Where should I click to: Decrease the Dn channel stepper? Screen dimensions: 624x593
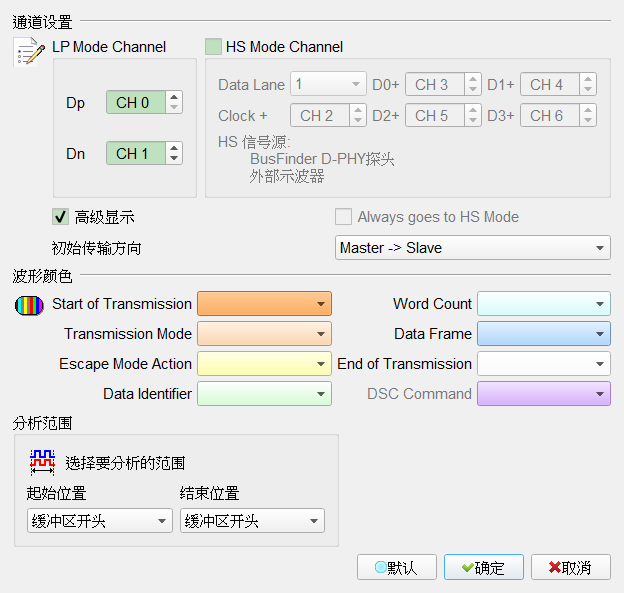pos(174,159)
